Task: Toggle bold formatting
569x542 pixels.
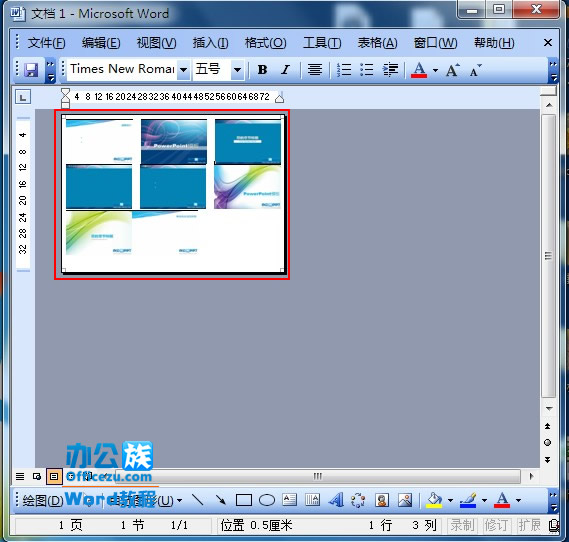Action: click(262, 69)
